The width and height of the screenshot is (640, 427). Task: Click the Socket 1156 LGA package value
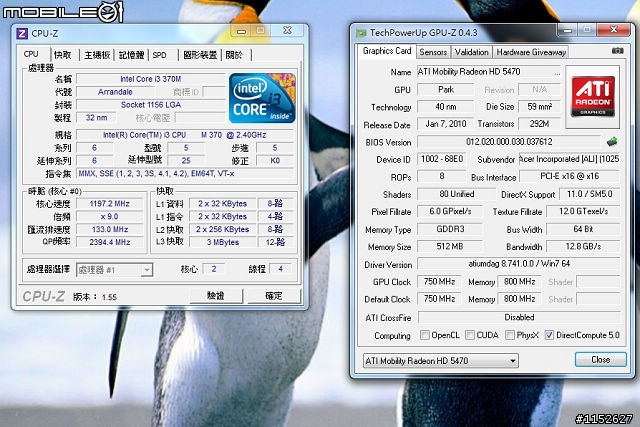tap(151, 105)
